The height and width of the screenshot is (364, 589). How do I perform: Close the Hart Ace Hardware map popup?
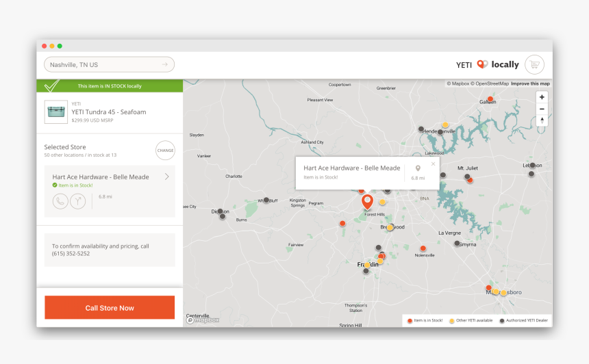(x=433, y=164)
